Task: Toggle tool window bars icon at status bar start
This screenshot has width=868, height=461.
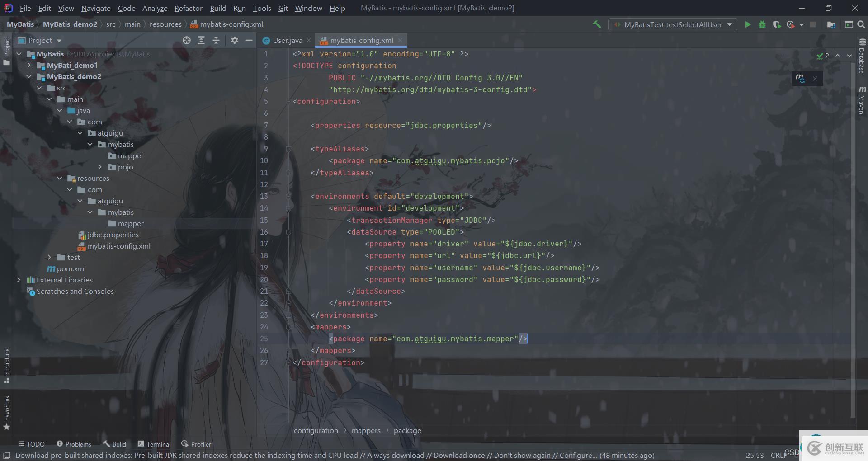Action: [7, 455]
